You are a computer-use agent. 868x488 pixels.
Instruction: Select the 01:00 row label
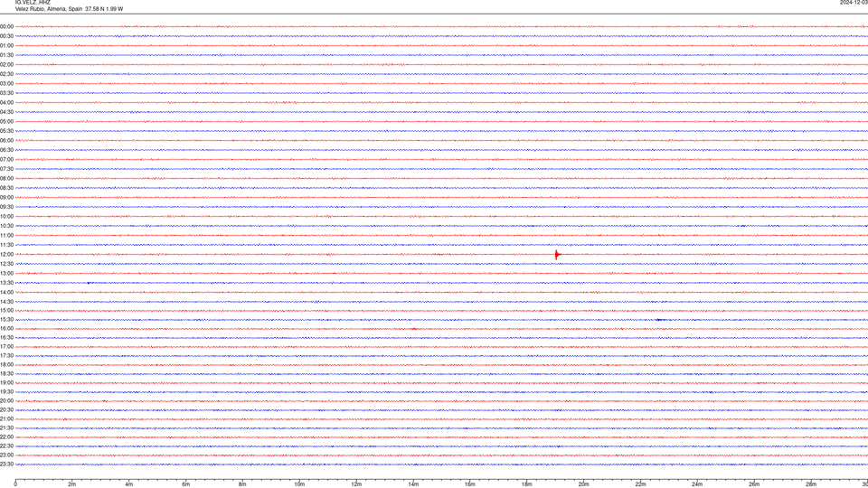pos(6,45)
